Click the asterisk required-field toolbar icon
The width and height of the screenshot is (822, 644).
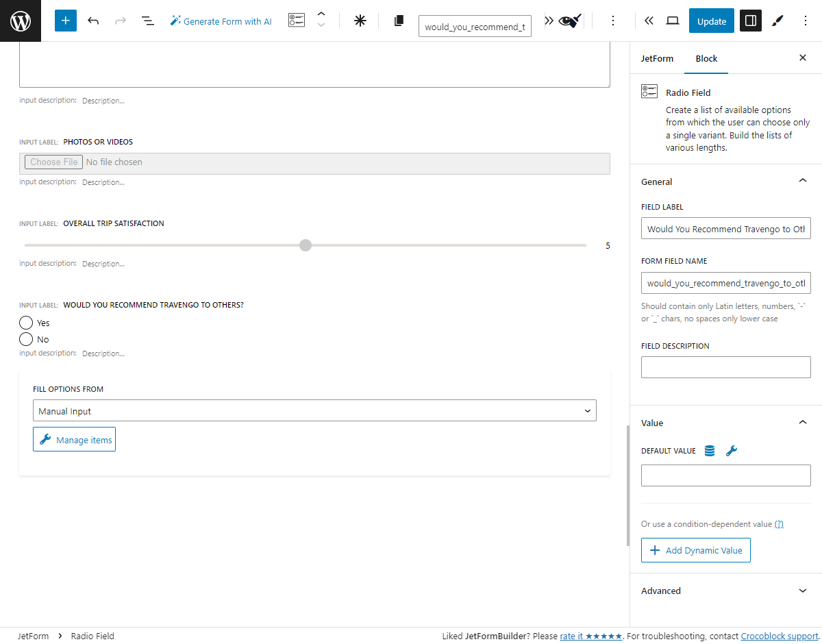(x=360, y=21)
